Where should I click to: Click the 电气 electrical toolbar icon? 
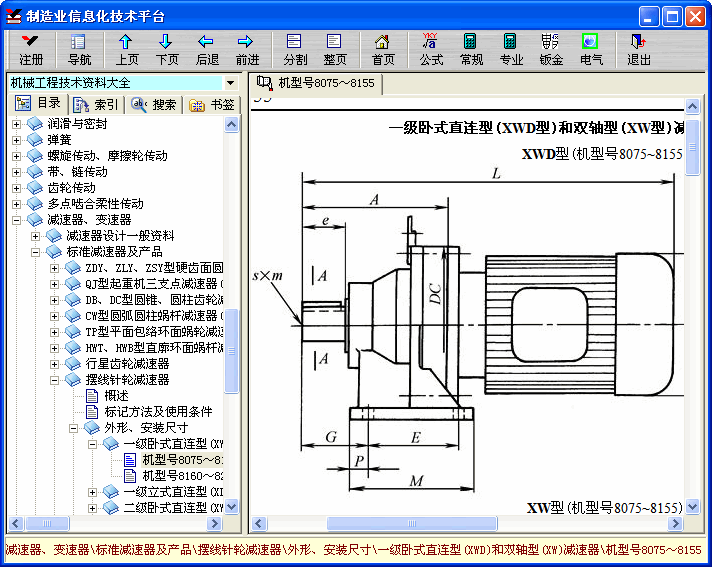(x=591, y=49)
